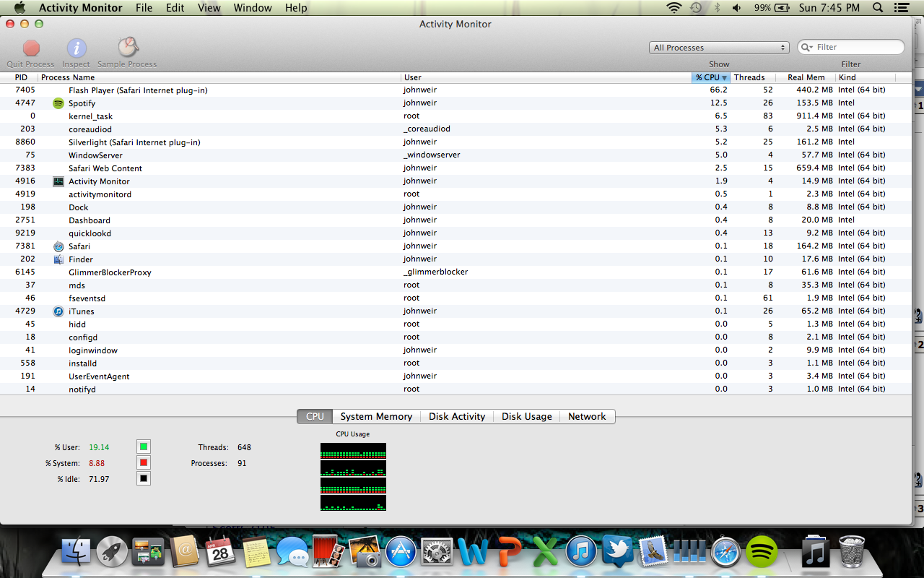Launch Microsoft PowerPoint from the Dock

(510, 553)
